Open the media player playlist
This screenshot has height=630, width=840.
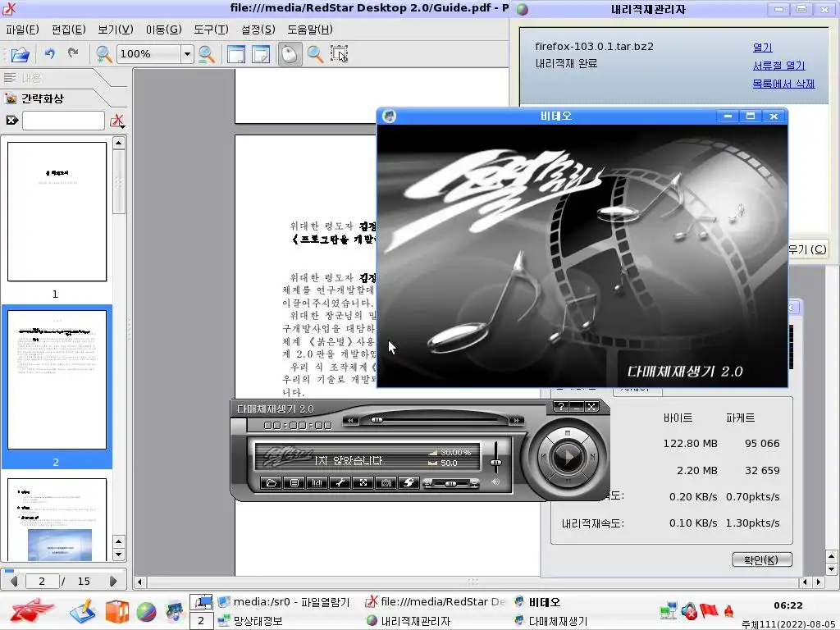[294, 482]
